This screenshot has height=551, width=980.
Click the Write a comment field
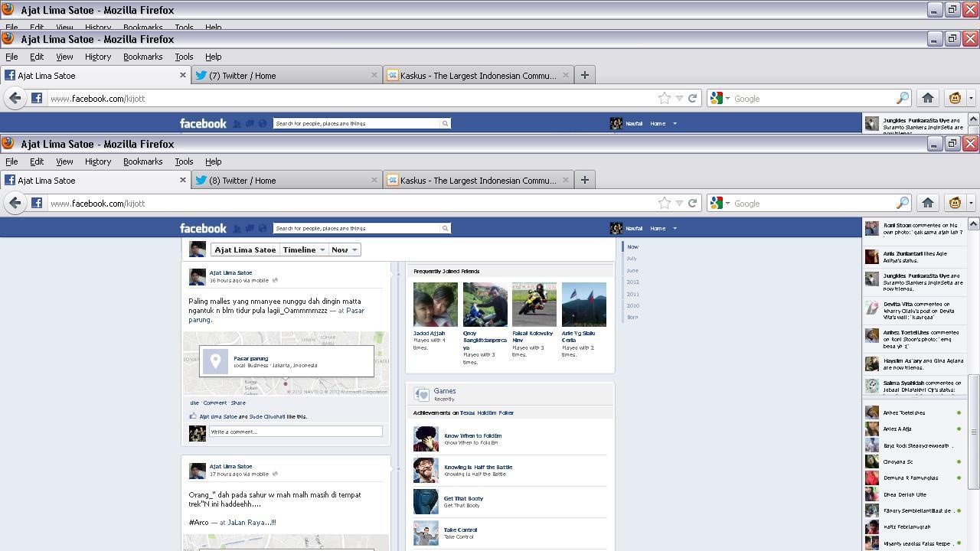(296, 432)
